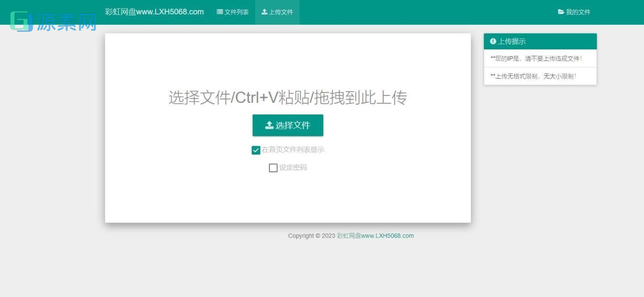This screenshot has height=297, width=644.
Task: Open 我的文件 in the navbar
Action: pyautogui.click(x=574, y=12)
